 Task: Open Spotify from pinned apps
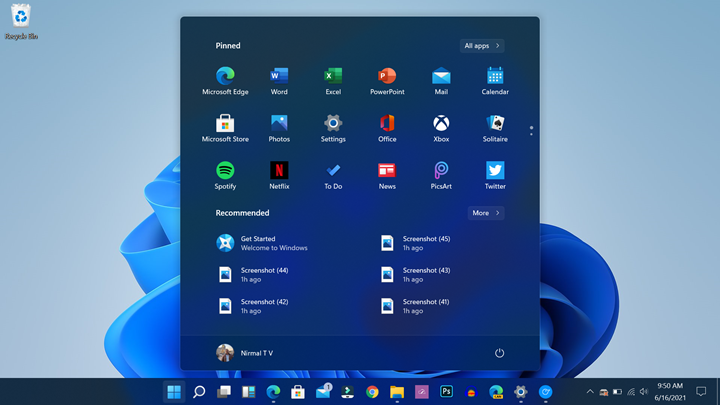(x=225, y=175)
